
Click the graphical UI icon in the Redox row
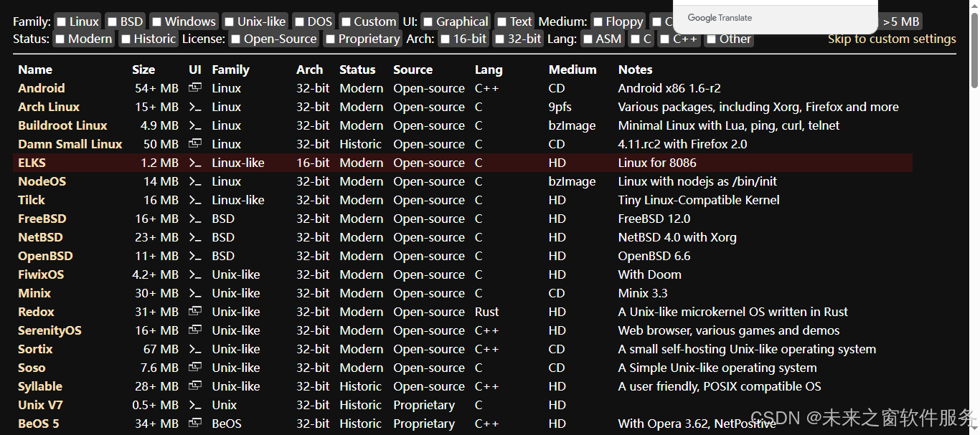[194, 312]
